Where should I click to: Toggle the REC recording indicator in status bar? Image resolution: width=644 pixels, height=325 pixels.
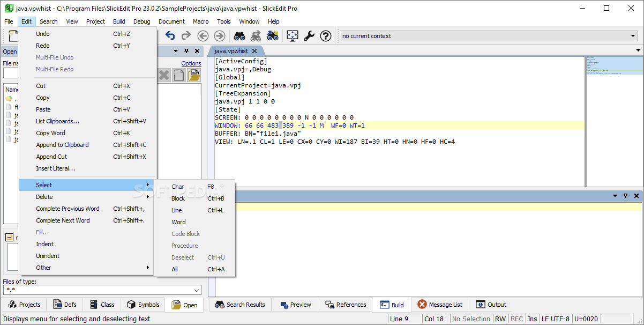coord(516,319)
